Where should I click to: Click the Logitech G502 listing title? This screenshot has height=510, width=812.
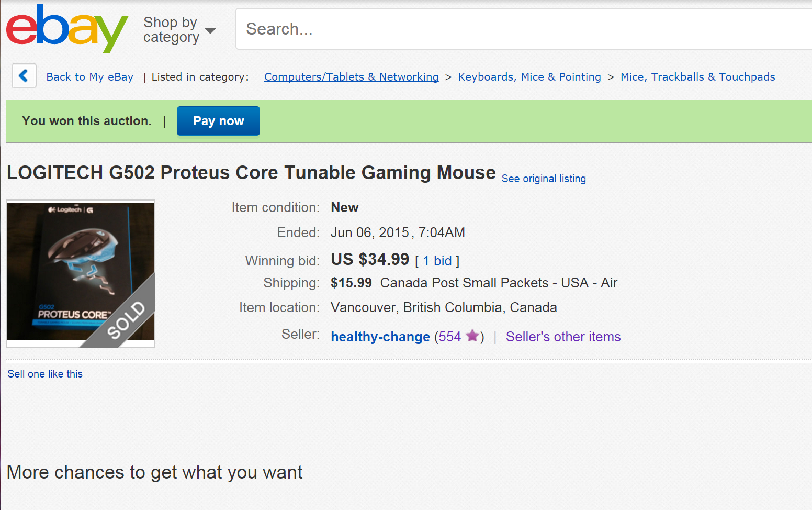click(x=251, y=173)
